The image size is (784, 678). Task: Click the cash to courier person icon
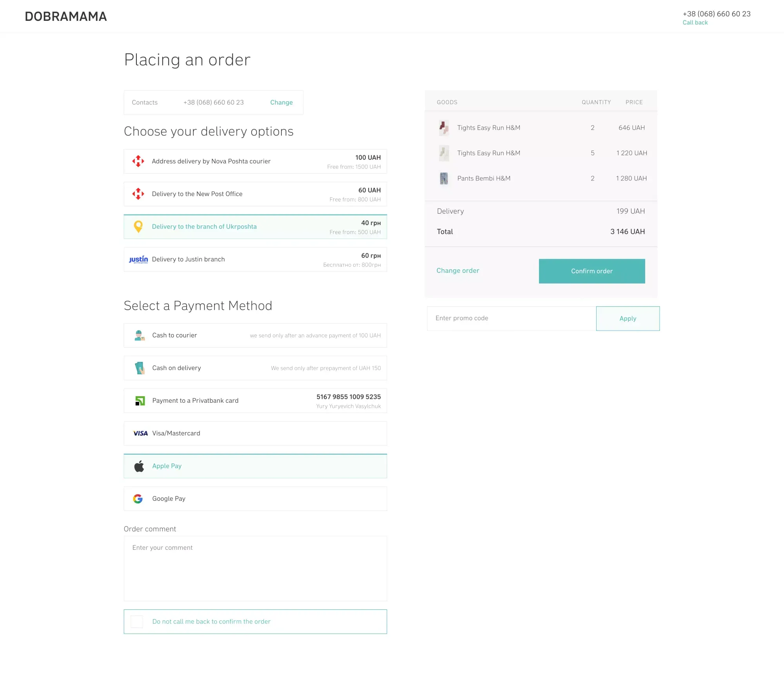(139, 335)
